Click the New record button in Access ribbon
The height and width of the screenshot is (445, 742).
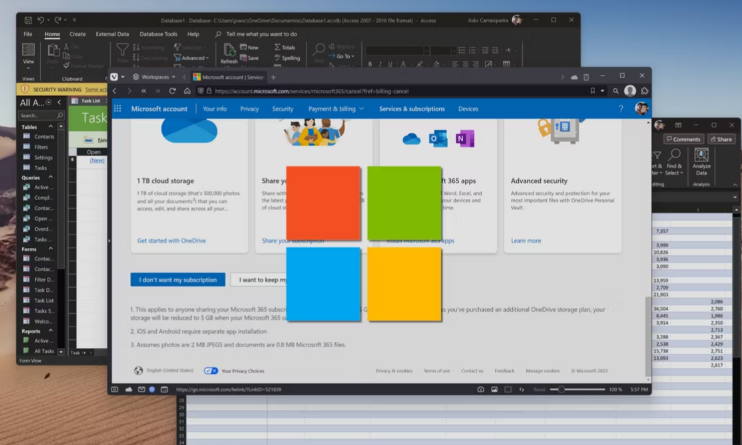(249, 47)
